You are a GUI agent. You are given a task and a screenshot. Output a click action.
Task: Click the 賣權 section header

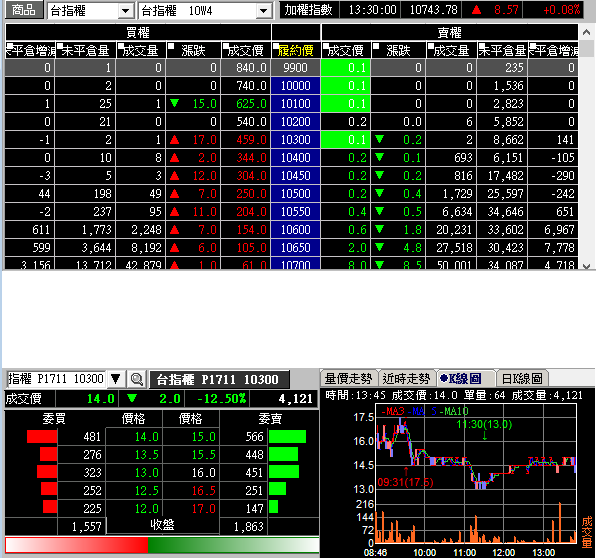tap(449, 33)
